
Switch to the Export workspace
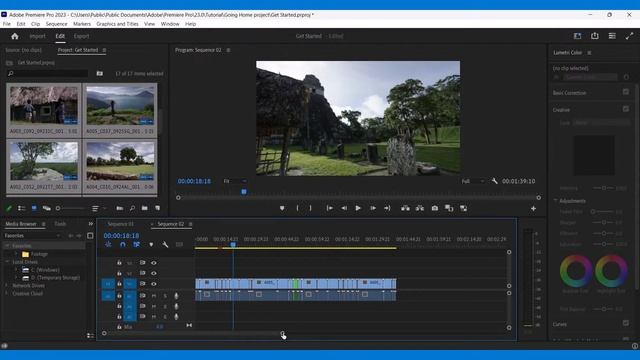[x=81, y=36]
